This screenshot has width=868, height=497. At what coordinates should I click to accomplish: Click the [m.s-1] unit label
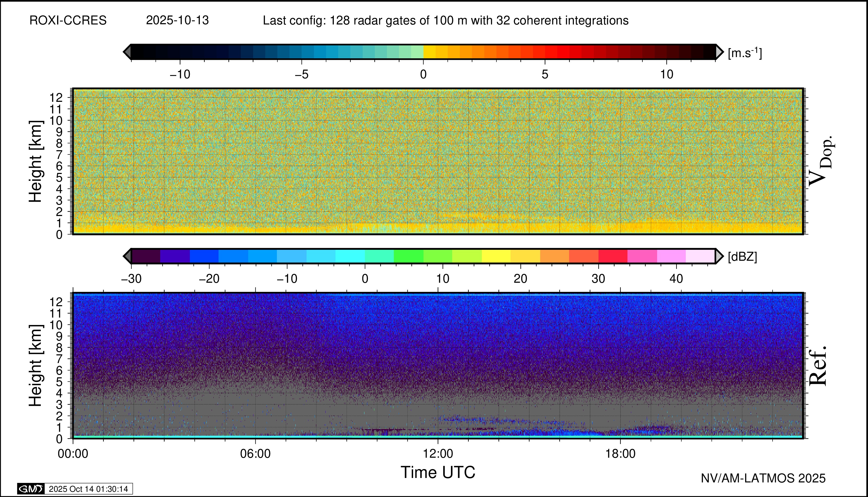[745, 53]
